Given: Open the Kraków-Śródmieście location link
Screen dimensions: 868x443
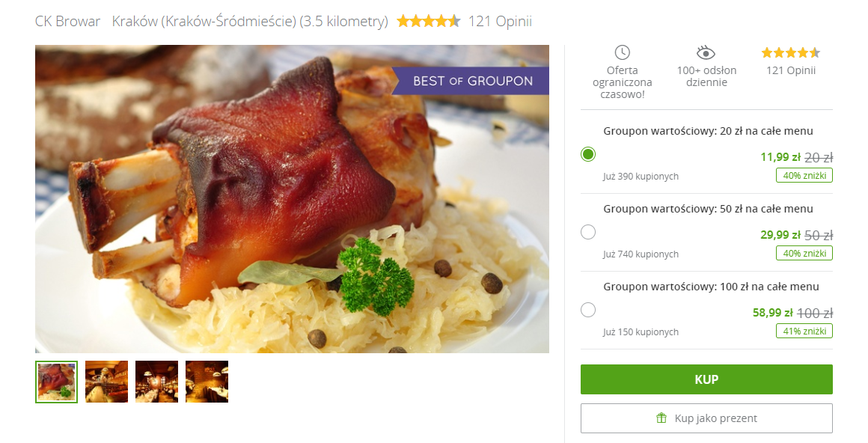Looking at the screenshot, I should 250,22.
